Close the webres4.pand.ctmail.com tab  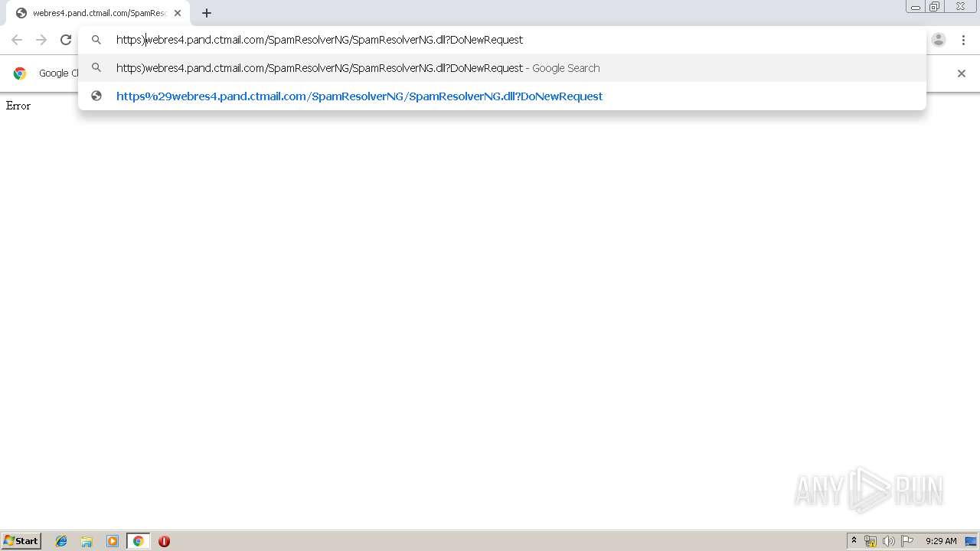(x=178, y=13)
